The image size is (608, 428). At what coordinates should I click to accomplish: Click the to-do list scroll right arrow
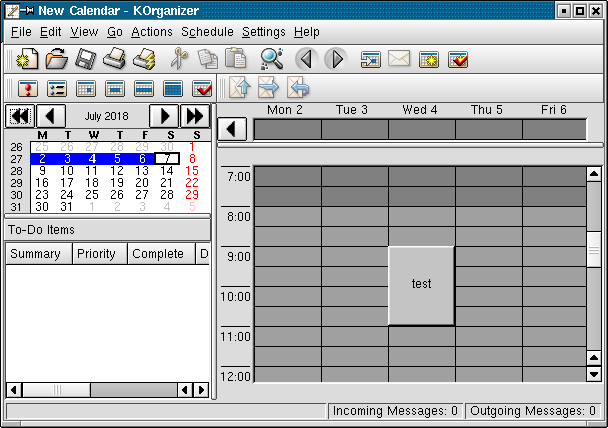coord(201,390)
